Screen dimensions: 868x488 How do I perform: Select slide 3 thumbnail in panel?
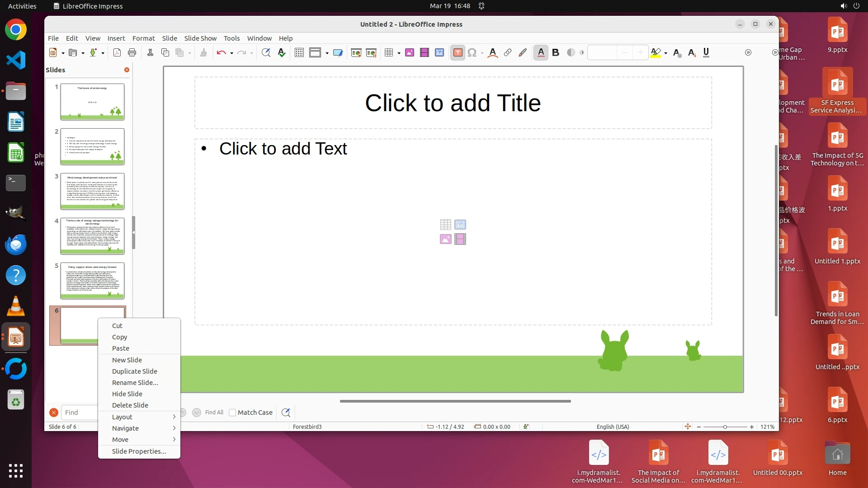92,191
